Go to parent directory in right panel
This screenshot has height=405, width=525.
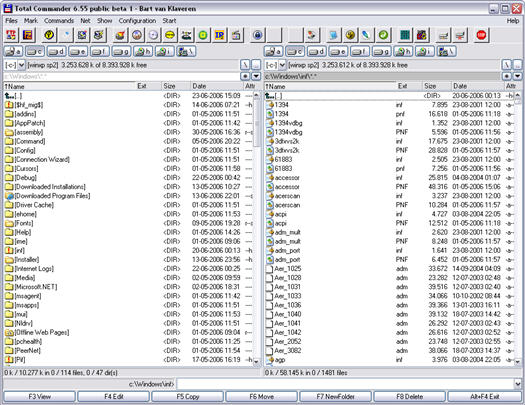517,65
